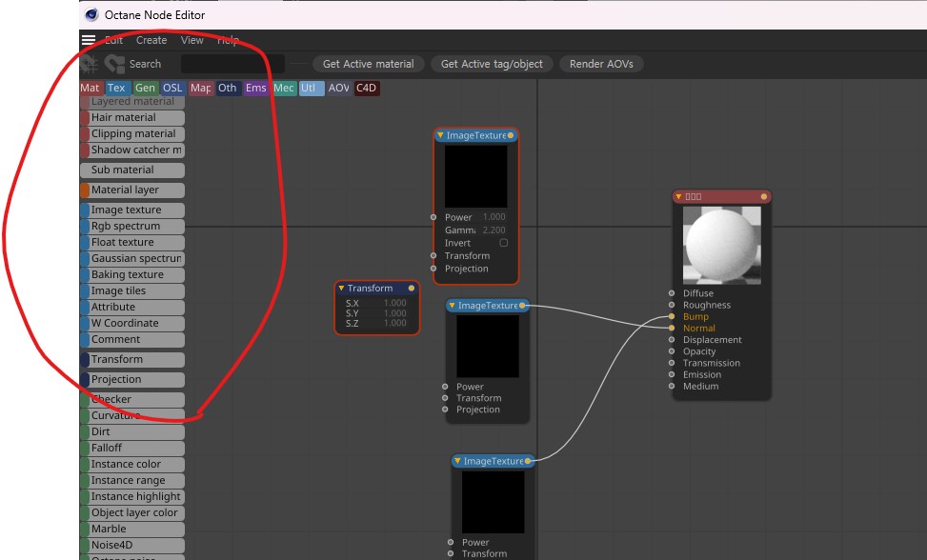Click the Power port of the ImageTexture wired to Normal
Viewport: 927px width, 560px height.
pos(445,387)
